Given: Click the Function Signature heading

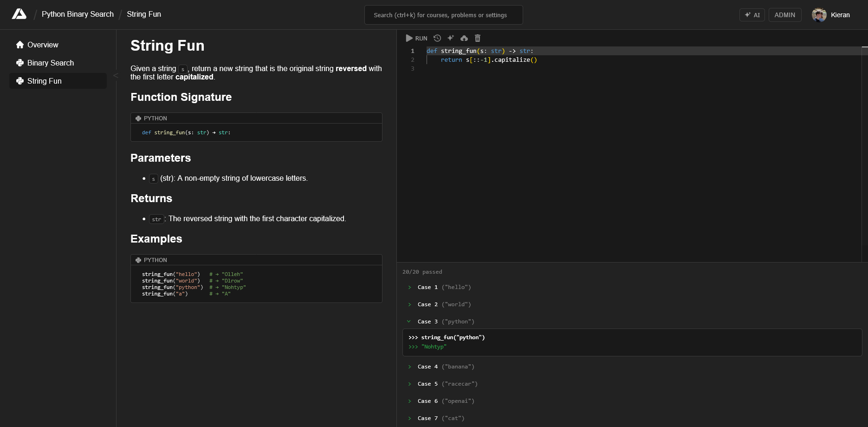Looking at the screenshot, I should pyautogui.click(x=181, y=97).
